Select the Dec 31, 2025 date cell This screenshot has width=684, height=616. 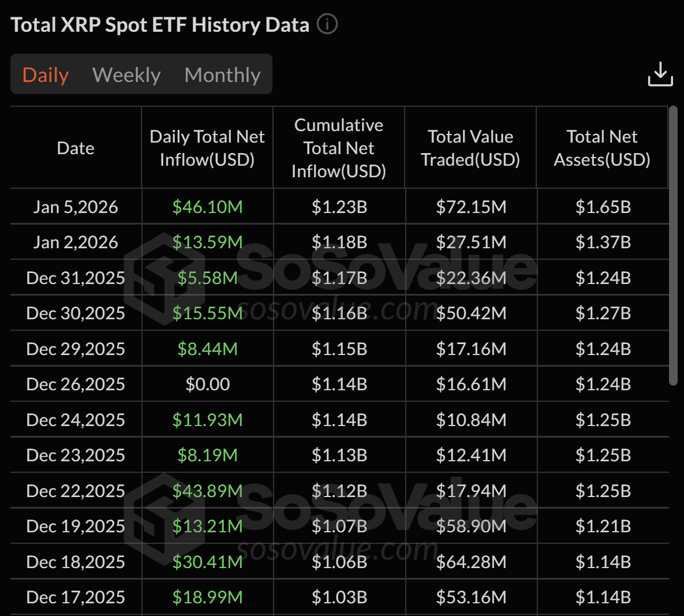click(75, 278)
